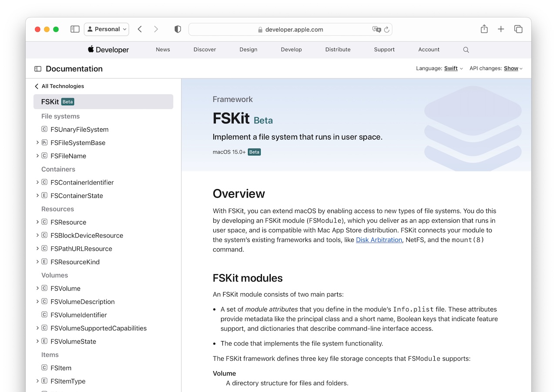Open the Apple Developer logo home

108,50
